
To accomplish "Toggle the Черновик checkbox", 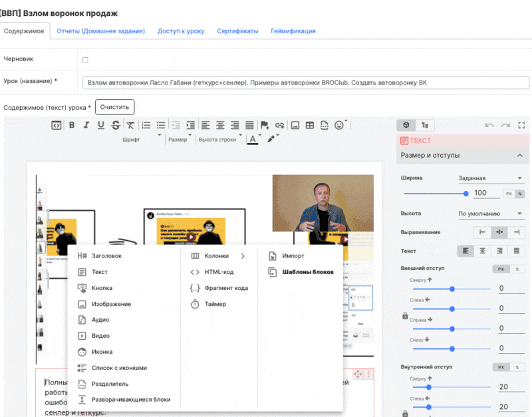I will 85,60.
